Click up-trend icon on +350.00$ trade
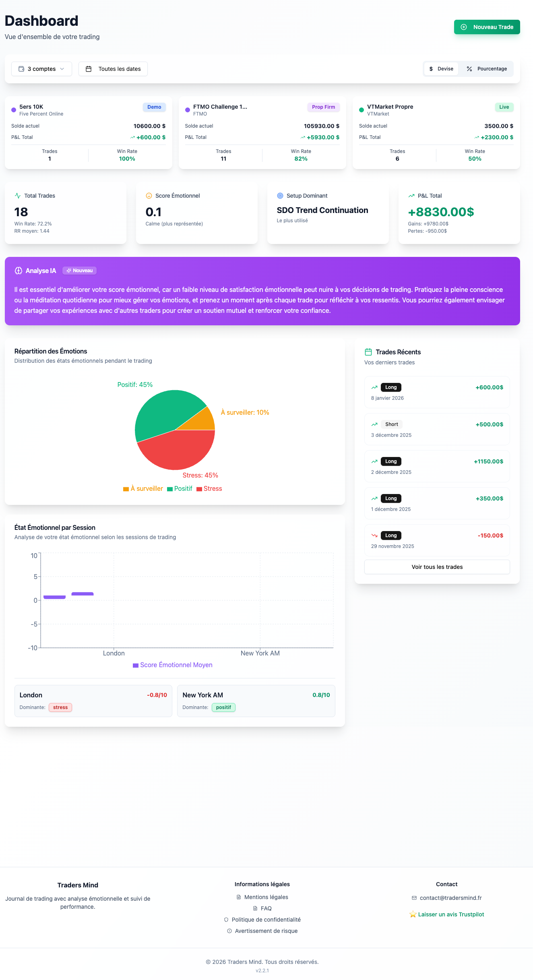Screen dimensions: 533x980 click(374, 498)
